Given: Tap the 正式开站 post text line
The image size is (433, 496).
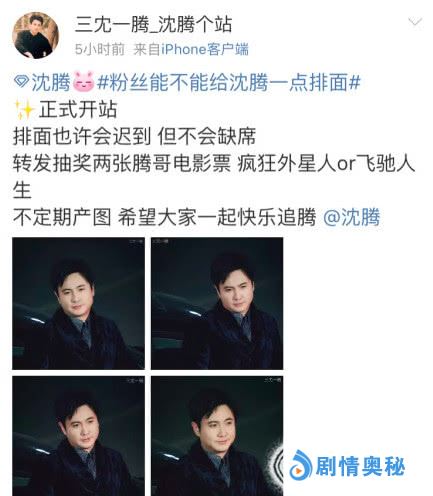Looking at the screenshot, I should click(78, 109).
